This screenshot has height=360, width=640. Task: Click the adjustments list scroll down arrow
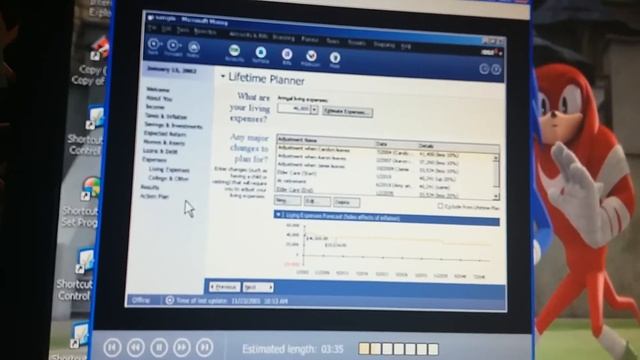point(496,197)
